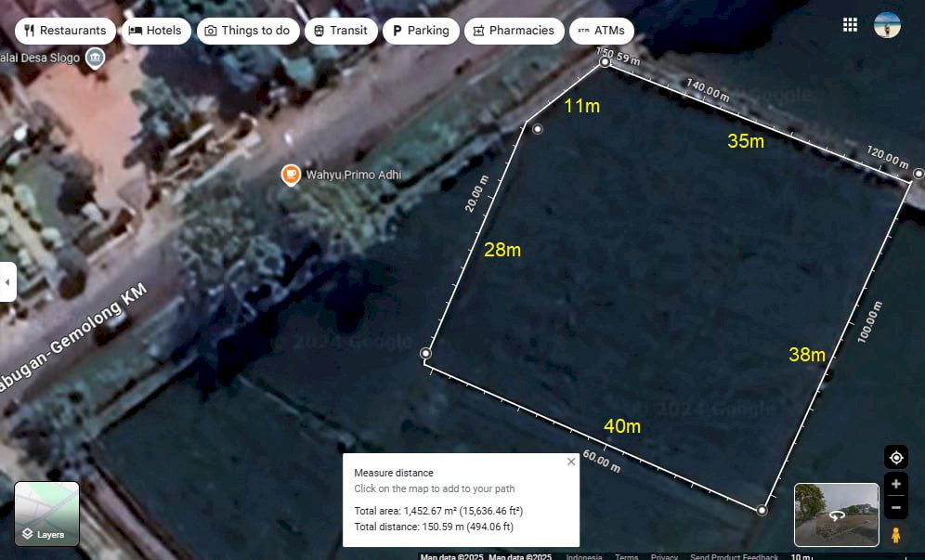Select the Transit filter chip
925x560 pixels.
point(340,31)
